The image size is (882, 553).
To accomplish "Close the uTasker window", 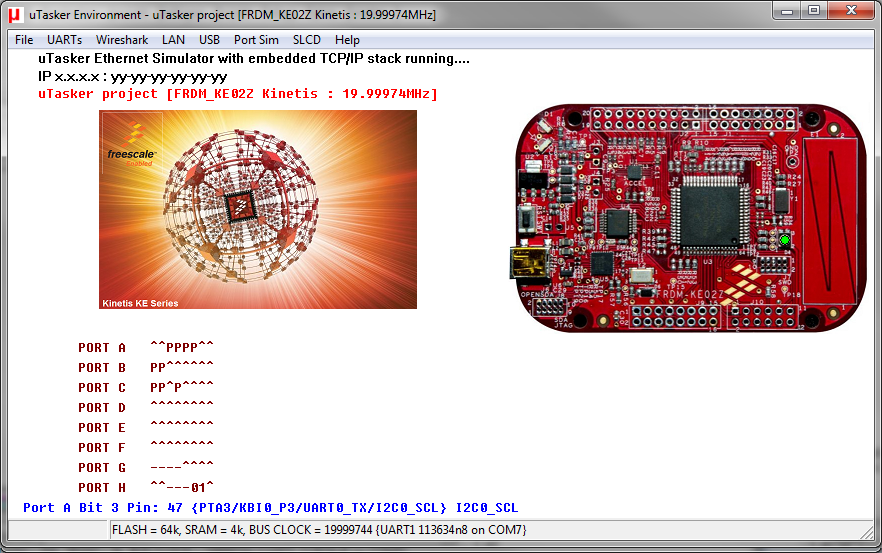I will [851, 11].
